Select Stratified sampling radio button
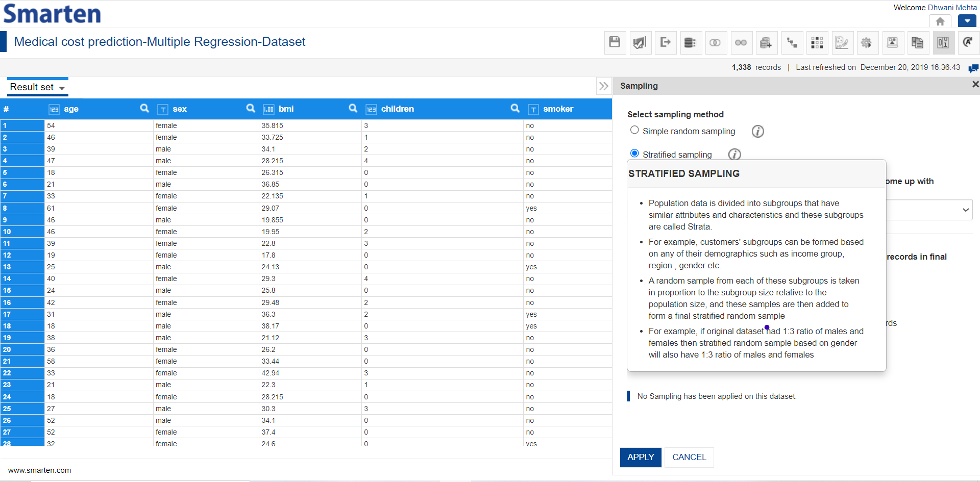Viewport: 980px width, 482px height. [634, 154]
